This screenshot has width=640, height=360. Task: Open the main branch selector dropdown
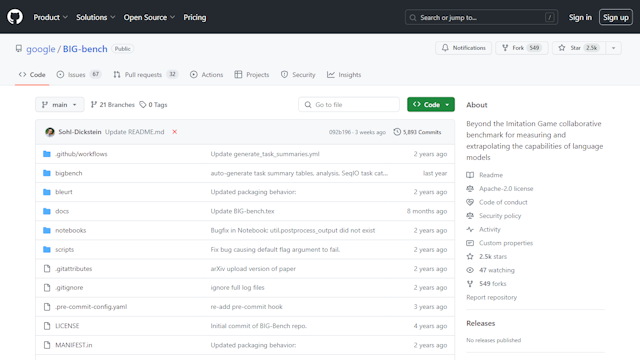(x=60, y=104)
